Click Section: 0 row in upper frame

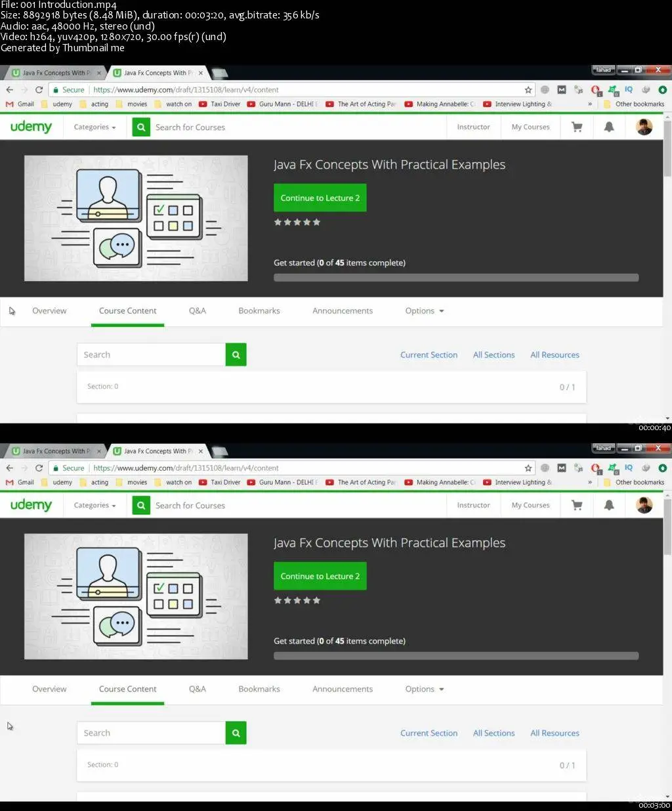click(331, 387)
